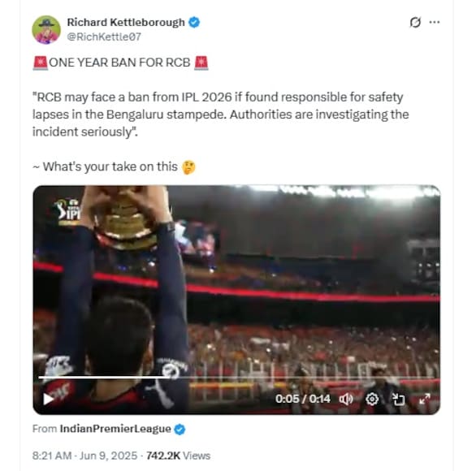Open the three-dot more options menu
This screenshot has height=471, width=476.
tap(435, 22)
